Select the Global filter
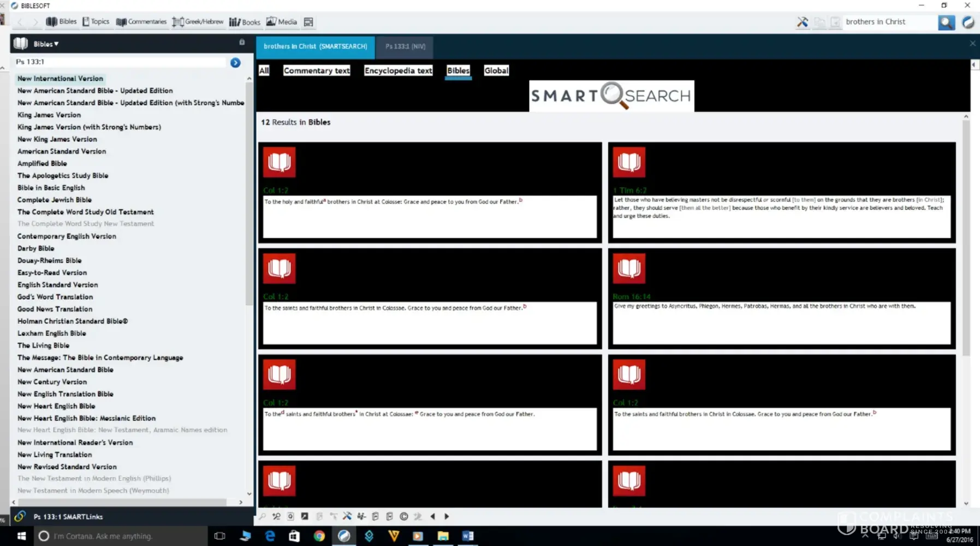The image size is (980, 546). point(496,70)
